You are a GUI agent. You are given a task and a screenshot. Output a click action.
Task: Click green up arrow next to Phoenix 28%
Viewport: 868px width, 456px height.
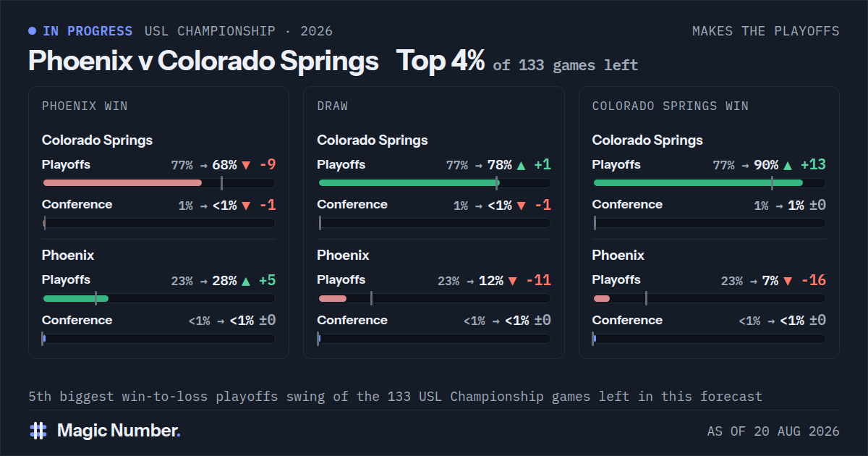coord(246,281)
